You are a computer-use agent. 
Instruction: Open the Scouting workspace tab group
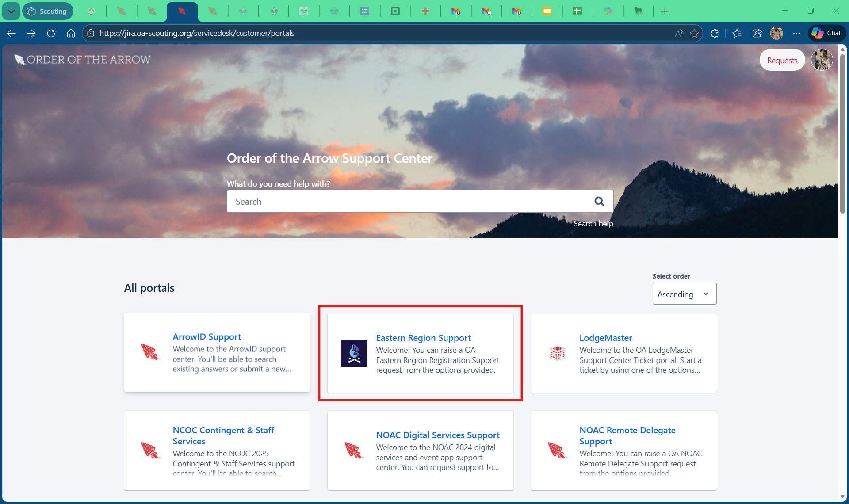tap(47, 11)
